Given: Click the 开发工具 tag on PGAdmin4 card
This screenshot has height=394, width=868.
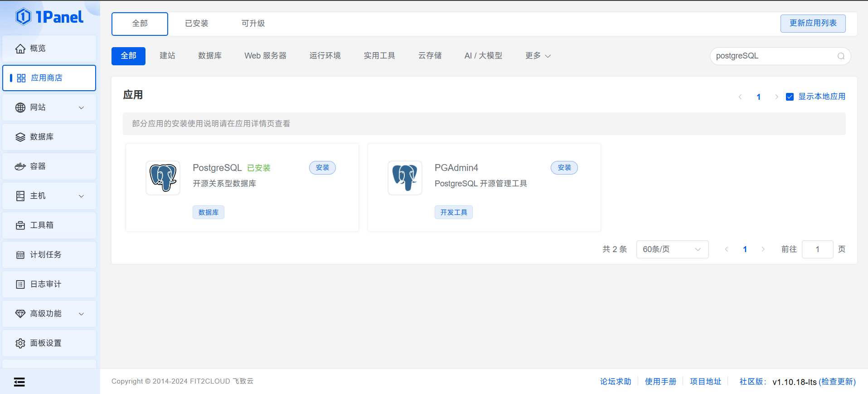Looking at the screenshot, I should 454,212.
